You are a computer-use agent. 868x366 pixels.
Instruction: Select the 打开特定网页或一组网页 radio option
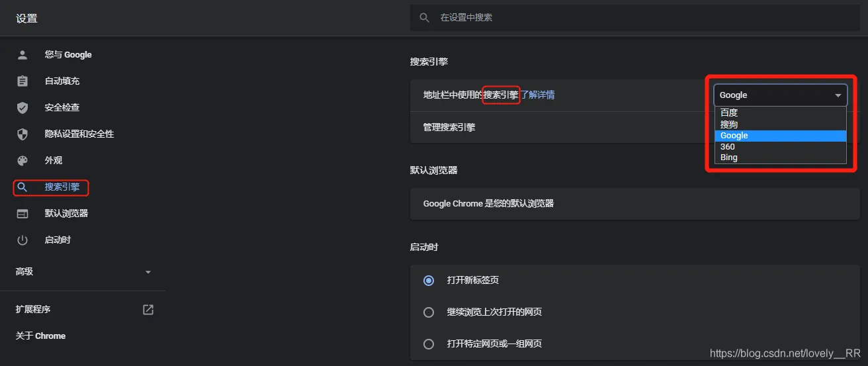[429, 343]
